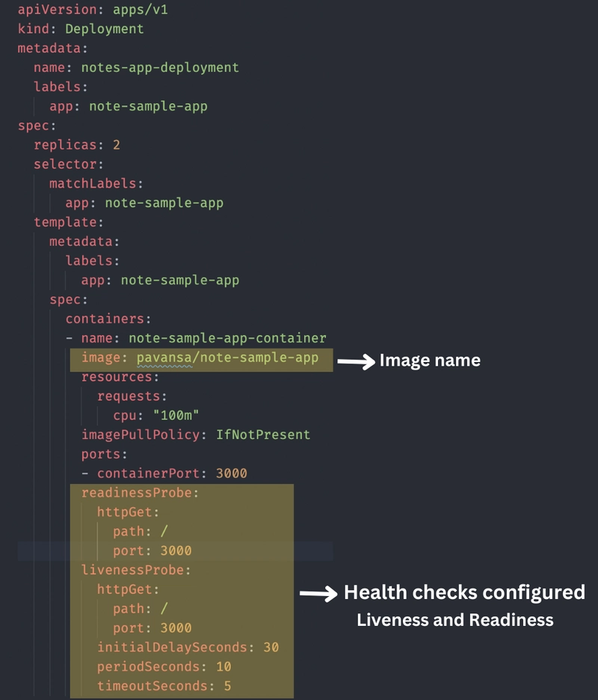Click the timeoutSeconds 5 line
This screenshot has width=598, height=700.
[x=164, y=686]
